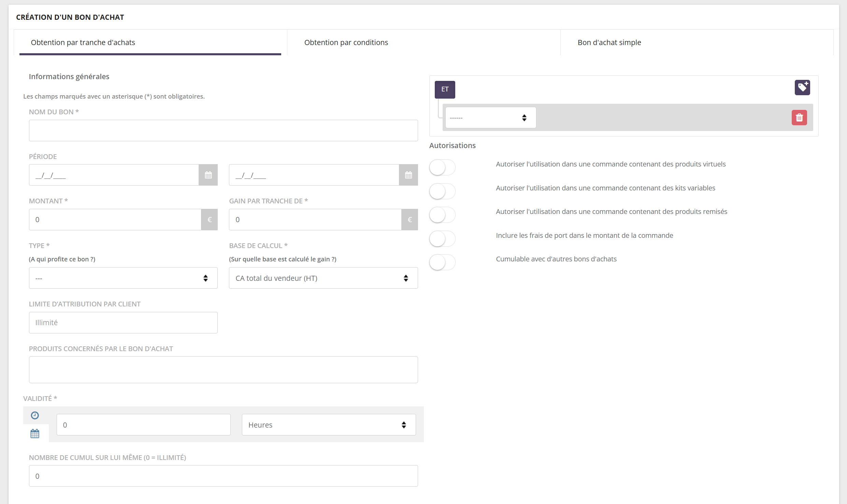The image size is (847, 504).
Task: Toggle cumulable with other vouchers
Action: pyautogui.click(x=442, y=262)
